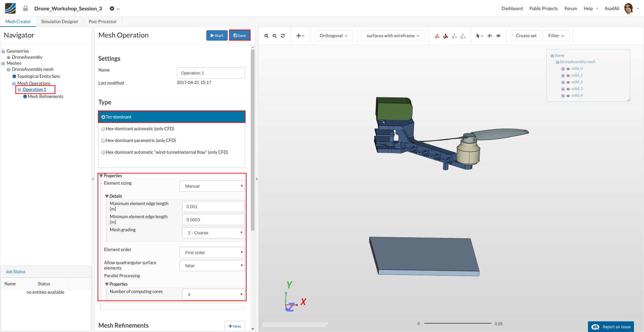The width and height of the screenshot is (644, 332).
Task: Toggle visibility of solid_2
Action: [x=568, y=82]
